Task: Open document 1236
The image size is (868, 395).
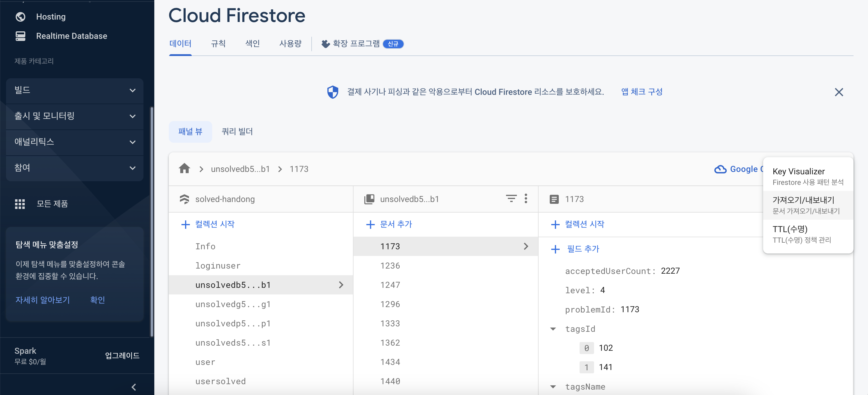Action: 445,266
